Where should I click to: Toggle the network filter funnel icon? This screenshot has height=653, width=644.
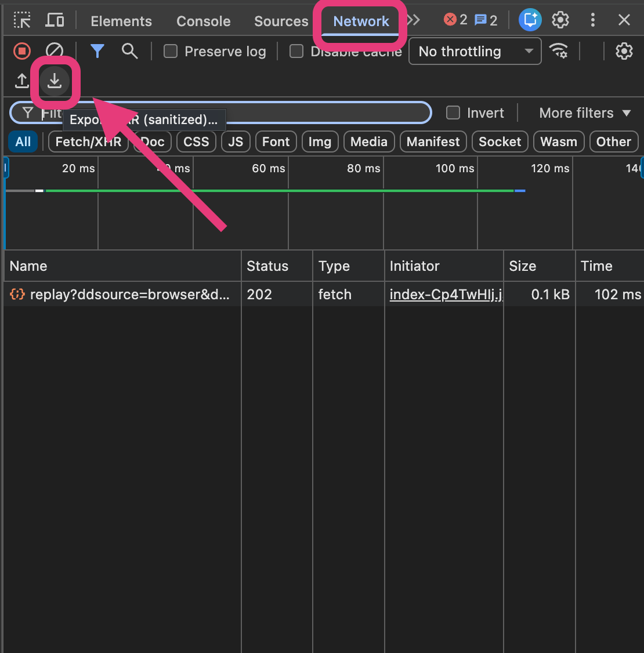(x=97, y=51)
